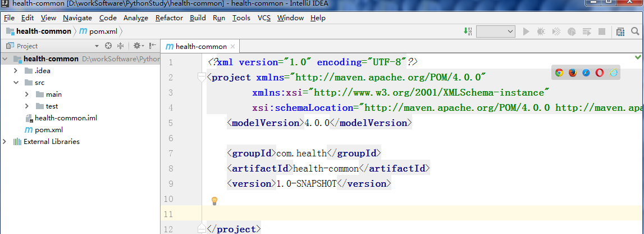Click the IntelliJ IDEA title bar logo
The height and width of the screenshot is (234, 644).
pyautogui.click(x=6, y=4)
